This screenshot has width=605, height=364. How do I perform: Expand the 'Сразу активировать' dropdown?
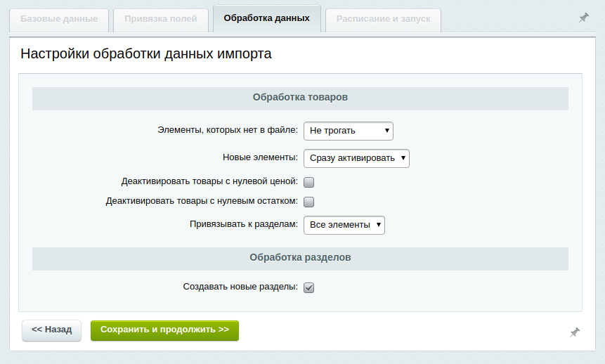(x=356, y=158)
